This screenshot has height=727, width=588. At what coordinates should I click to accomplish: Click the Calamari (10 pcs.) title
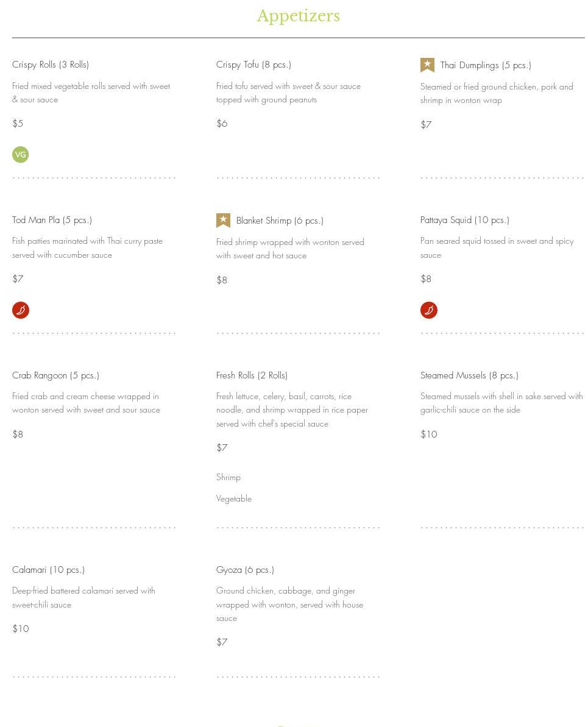[x=48, y=570]
